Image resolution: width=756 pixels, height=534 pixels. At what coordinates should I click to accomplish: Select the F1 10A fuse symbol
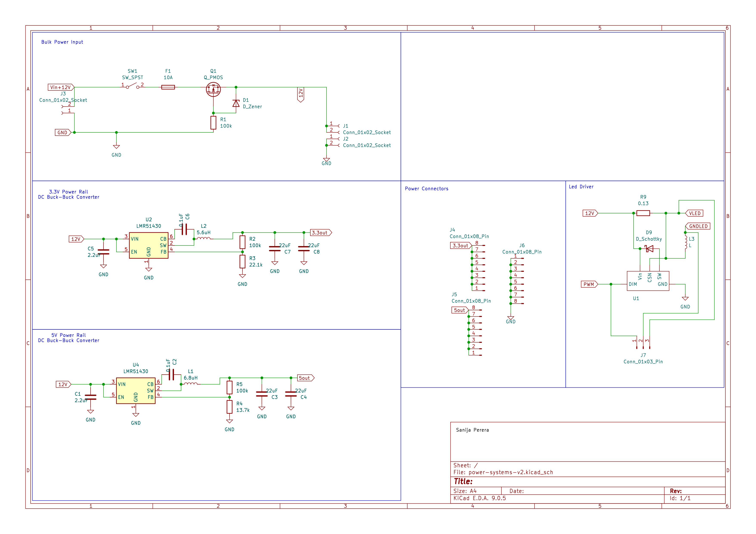pos(168,87)
